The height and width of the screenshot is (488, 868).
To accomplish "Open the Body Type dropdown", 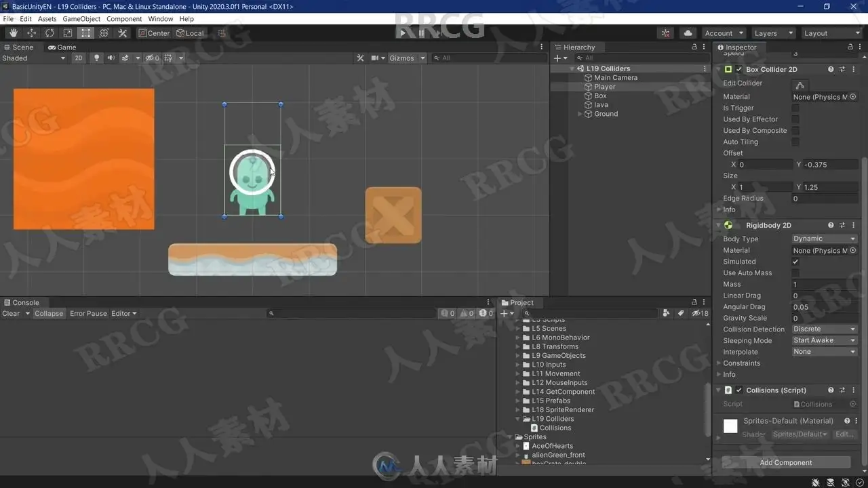I will pyautogui.click(x=825, y=239).
